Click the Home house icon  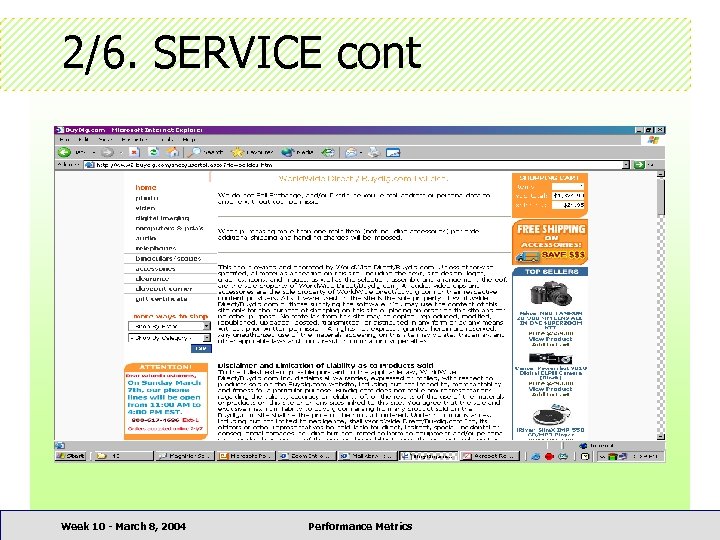173,152
